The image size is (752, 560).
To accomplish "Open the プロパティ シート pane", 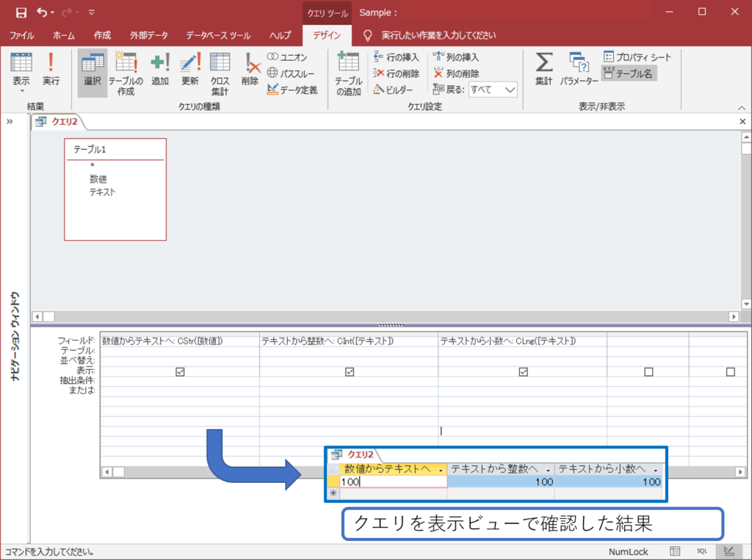I will click(637, 57).
